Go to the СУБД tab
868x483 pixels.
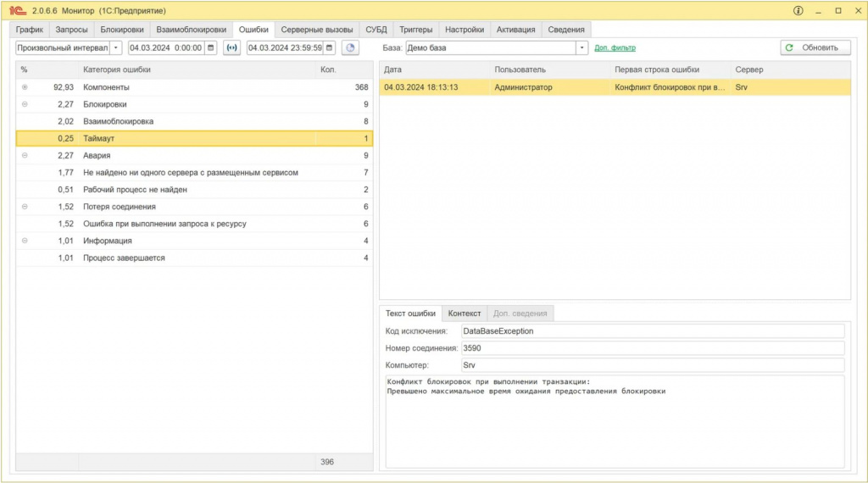[x=376, y=30]
